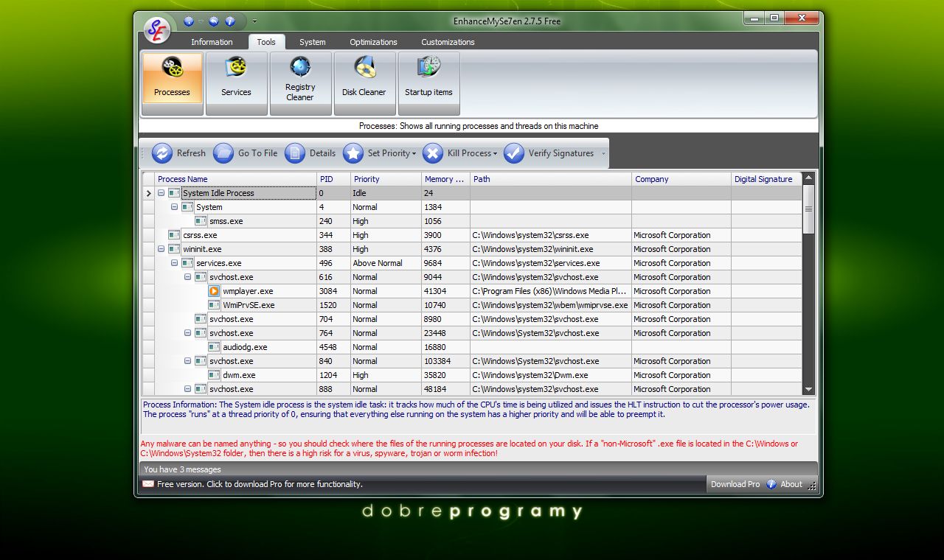
Task: Select svchost.exe row with PID 704
Action: (471, 319)
